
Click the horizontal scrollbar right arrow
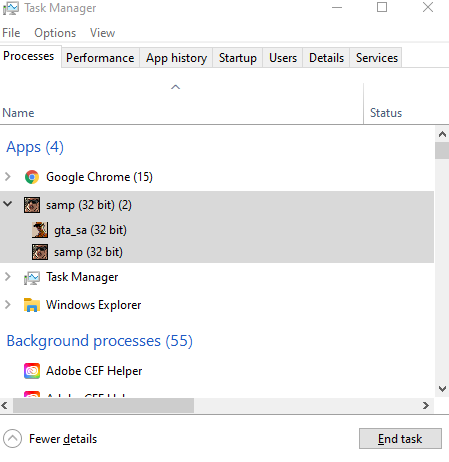click(x=426, y=406)
